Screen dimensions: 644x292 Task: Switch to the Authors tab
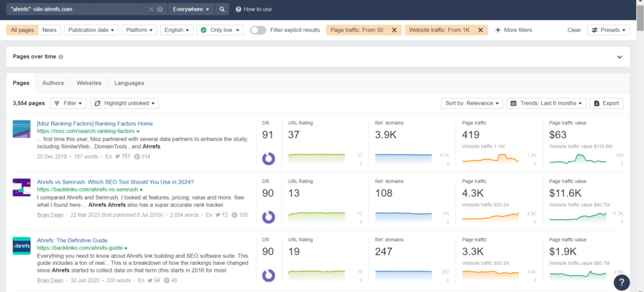tap(53, 82)
